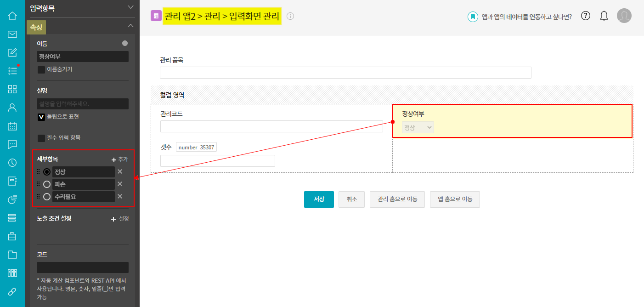
Task: Open the mail icon in sidebar
Action: [x=12, y=34]
